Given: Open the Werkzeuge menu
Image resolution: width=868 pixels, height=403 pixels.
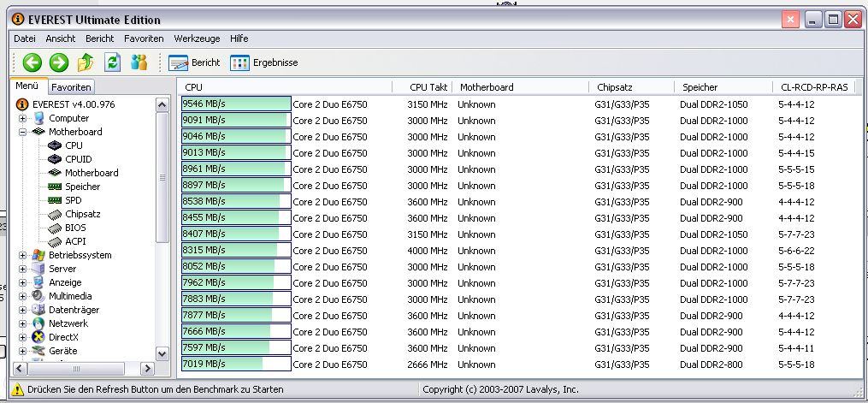Looking at the screenshot, I should pos(197,39).
